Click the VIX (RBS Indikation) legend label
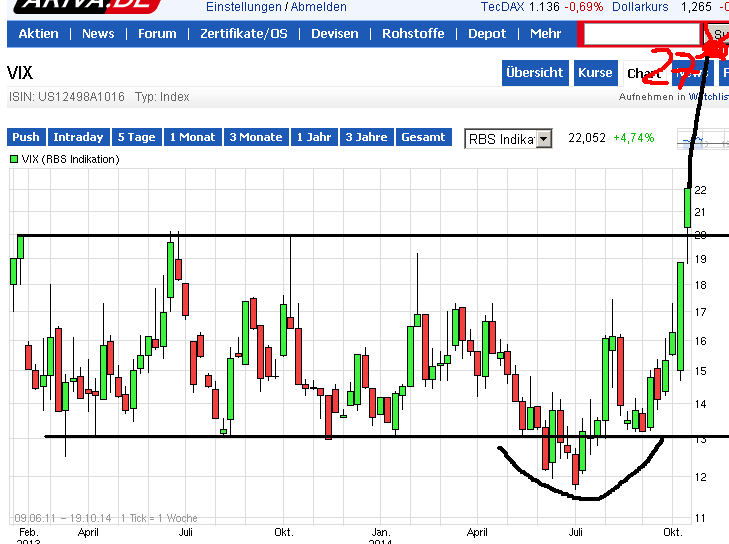The height and width of the screenshot is (544, 729). [x=71, y=159]
